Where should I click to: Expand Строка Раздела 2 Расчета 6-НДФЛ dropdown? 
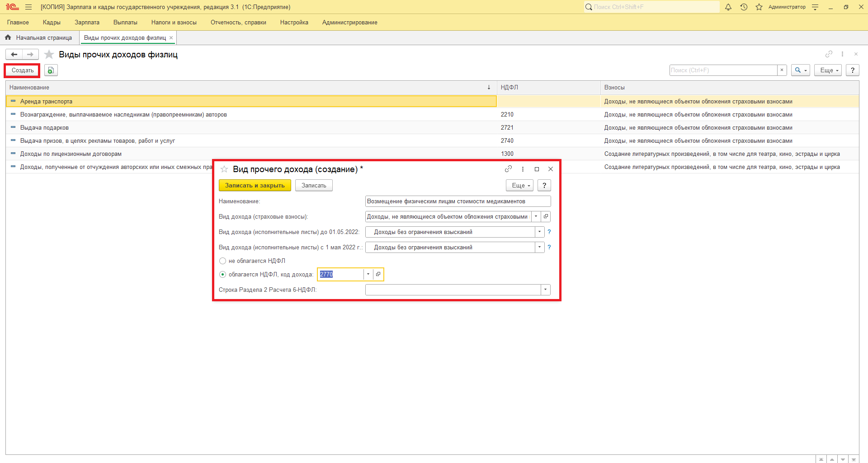click(545, 290)
